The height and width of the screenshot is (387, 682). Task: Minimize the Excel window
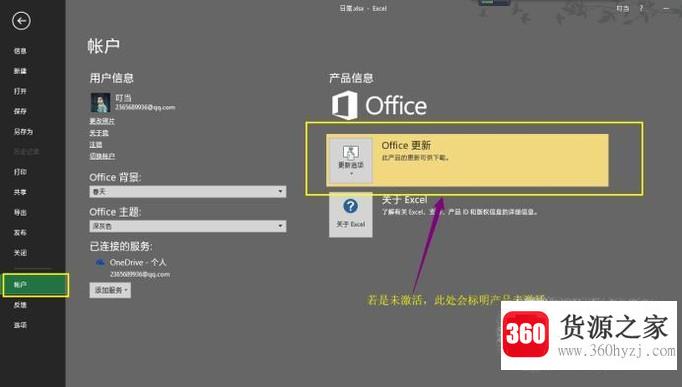pyautogui.click(x=666, y=8)
